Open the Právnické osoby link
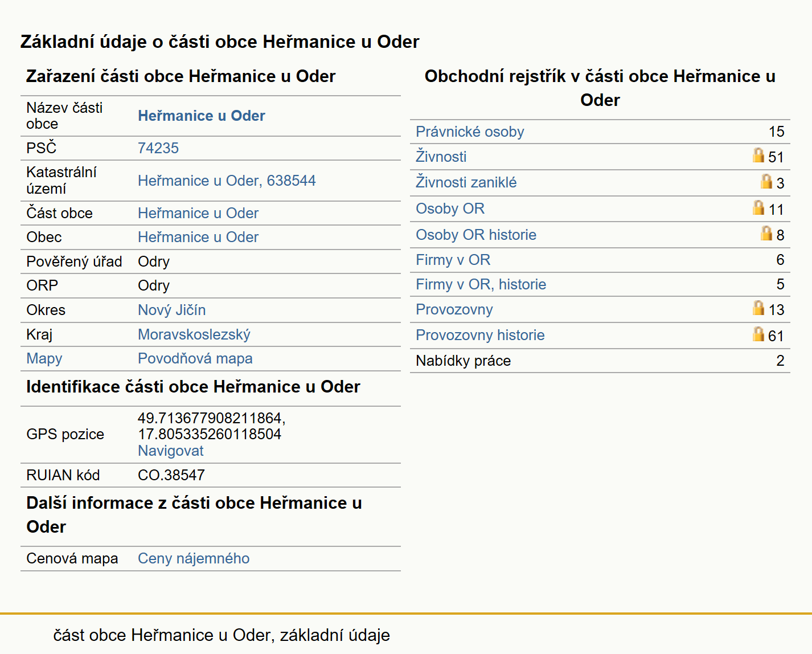812x654 pixels. [x=470, y=132]
